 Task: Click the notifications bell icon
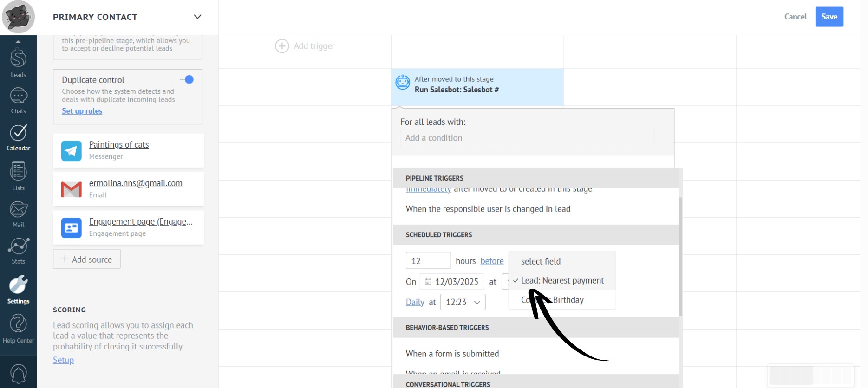18,374
